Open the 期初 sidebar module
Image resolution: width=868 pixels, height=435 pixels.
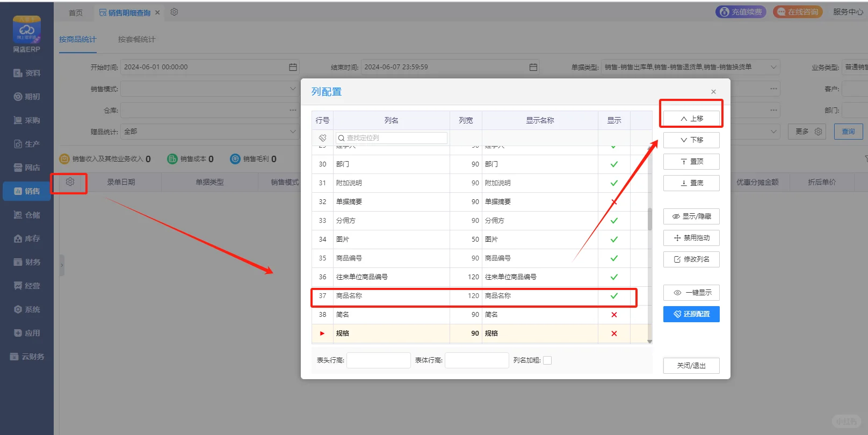pyautogui.click(x=27, y=97)
